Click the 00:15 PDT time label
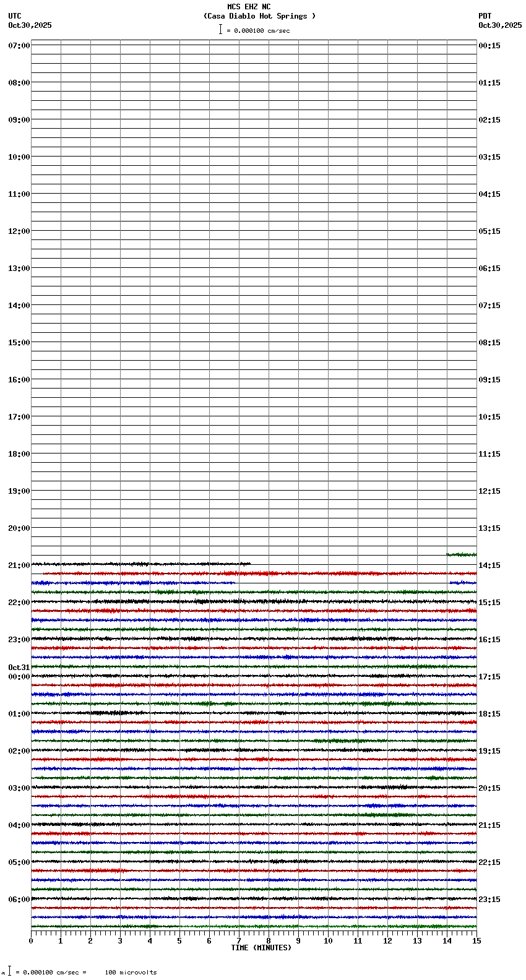526x980 pixels. pos(489,46)
